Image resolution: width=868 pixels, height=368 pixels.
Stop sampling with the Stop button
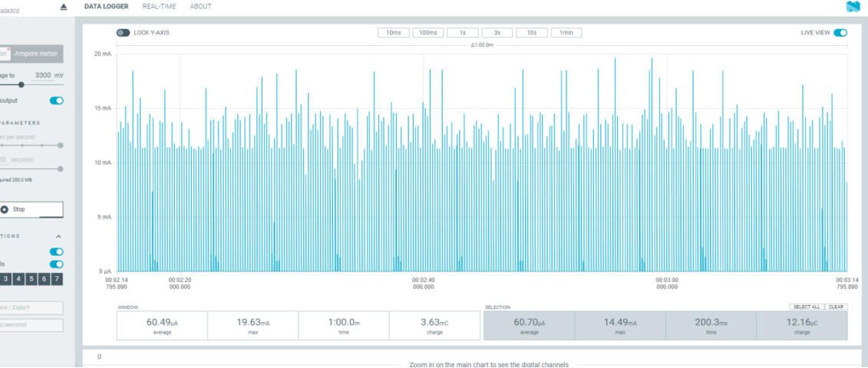pyautogui.click(x=31, y=210)
